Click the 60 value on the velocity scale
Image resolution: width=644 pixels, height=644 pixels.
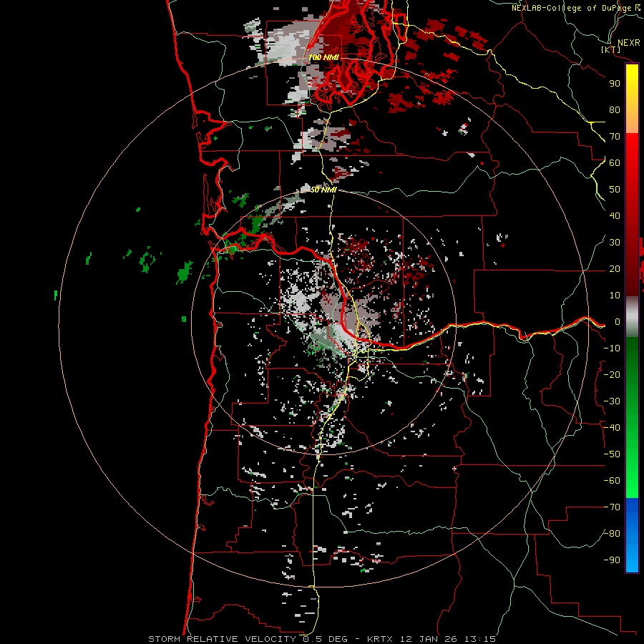[615, 163]
